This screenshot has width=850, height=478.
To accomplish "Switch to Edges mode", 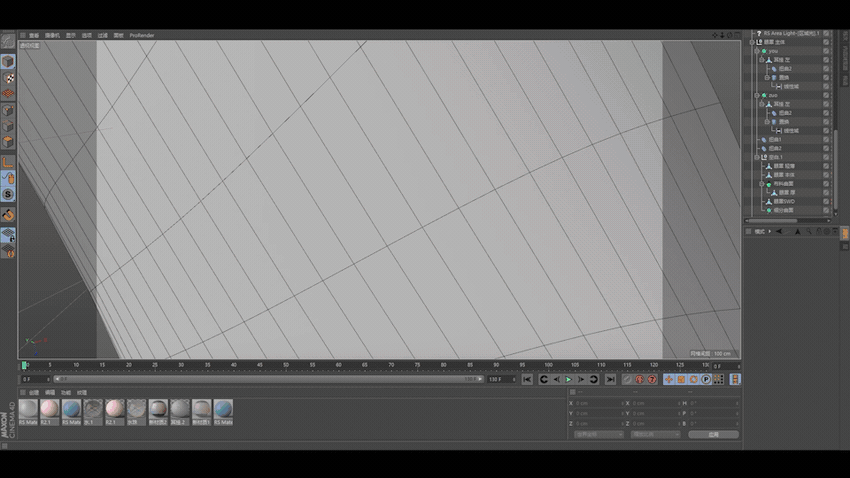I will [x=8, y=126].
